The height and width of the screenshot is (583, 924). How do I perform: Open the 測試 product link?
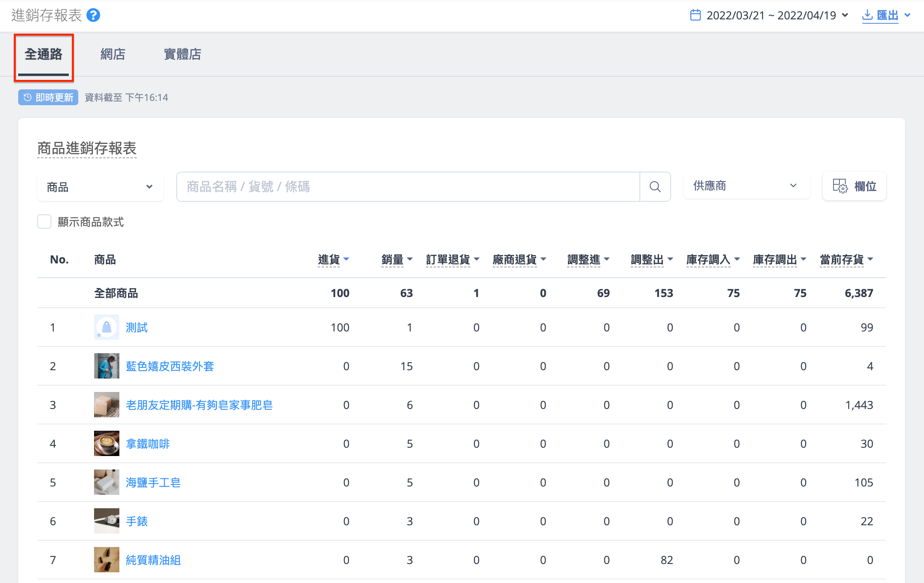(137, 327)
